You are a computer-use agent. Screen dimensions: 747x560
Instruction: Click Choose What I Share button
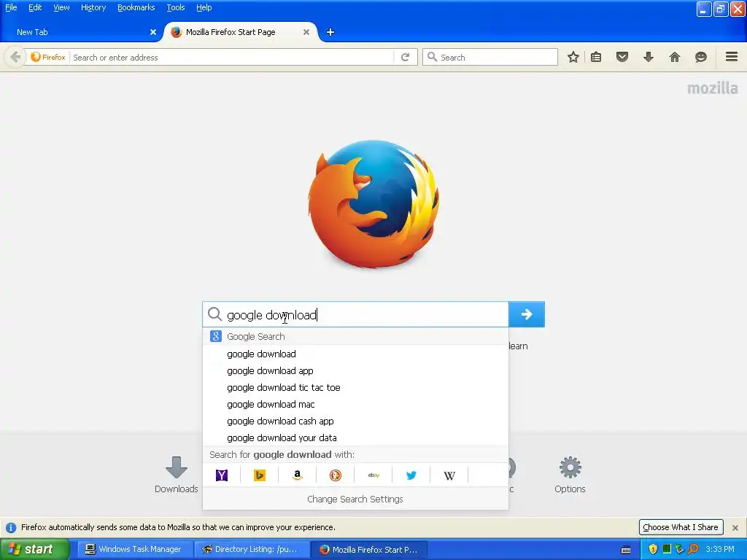pyautogui.click(x=681, y=527)
